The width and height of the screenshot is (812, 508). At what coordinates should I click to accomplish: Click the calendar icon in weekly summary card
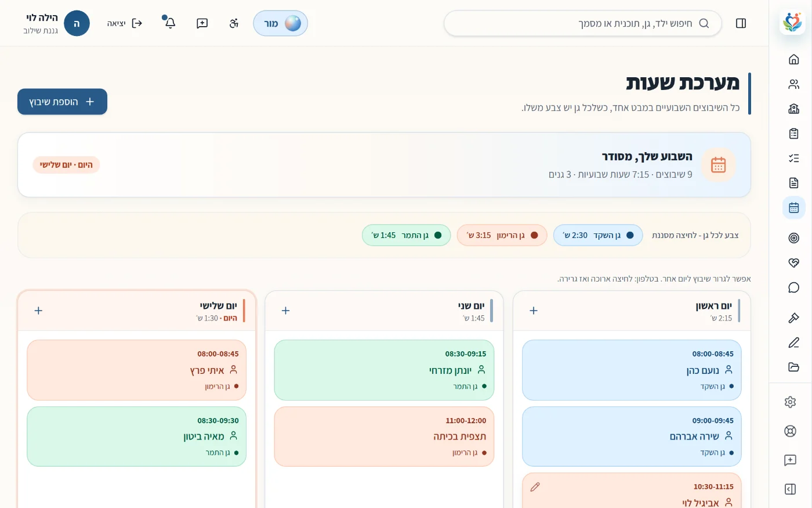tap(718, 165)
